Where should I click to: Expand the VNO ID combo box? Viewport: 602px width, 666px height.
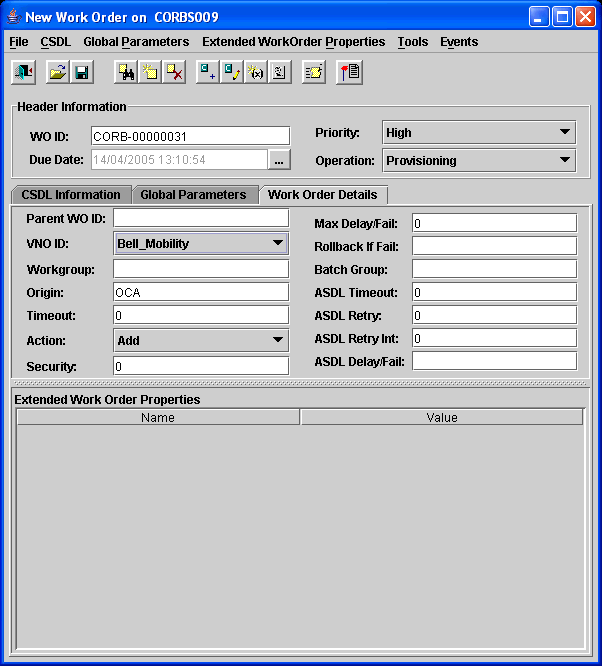click(201, 243)
